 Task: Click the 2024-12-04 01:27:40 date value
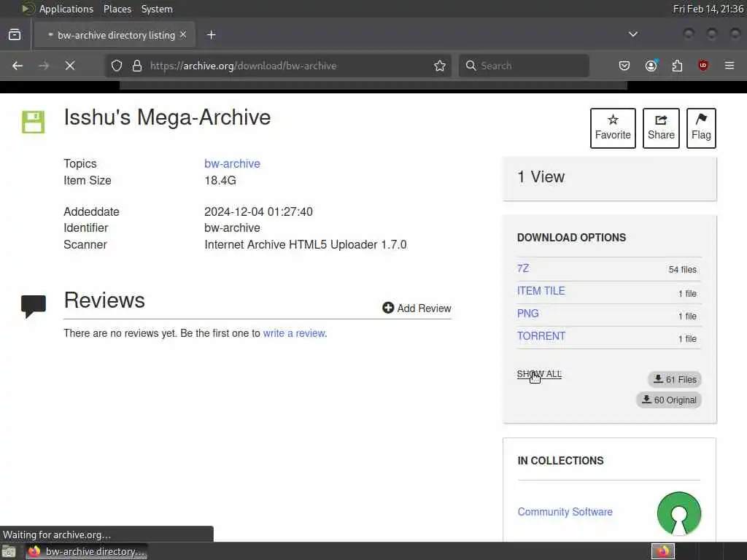click(x=258, y=212)
